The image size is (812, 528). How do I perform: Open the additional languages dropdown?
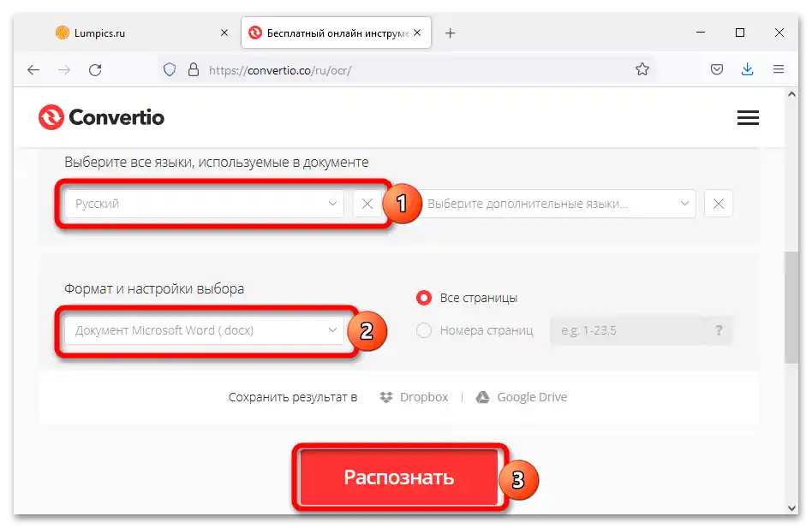[x=558, y=204]
